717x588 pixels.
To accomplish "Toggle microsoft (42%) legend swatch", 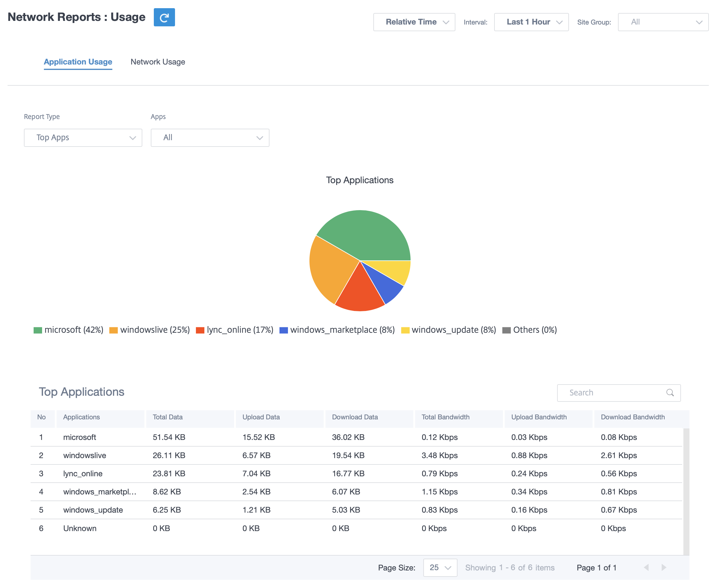I will [x=38, y=330].
